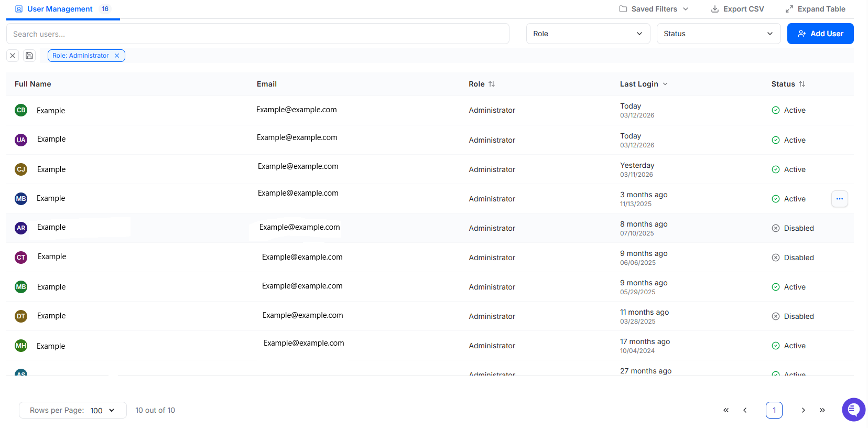Remove the Role: Administrator filter chip
Image resolution: width=868 pixels, height=428 pixels.
pyautogui.click(x=117, y=56)
